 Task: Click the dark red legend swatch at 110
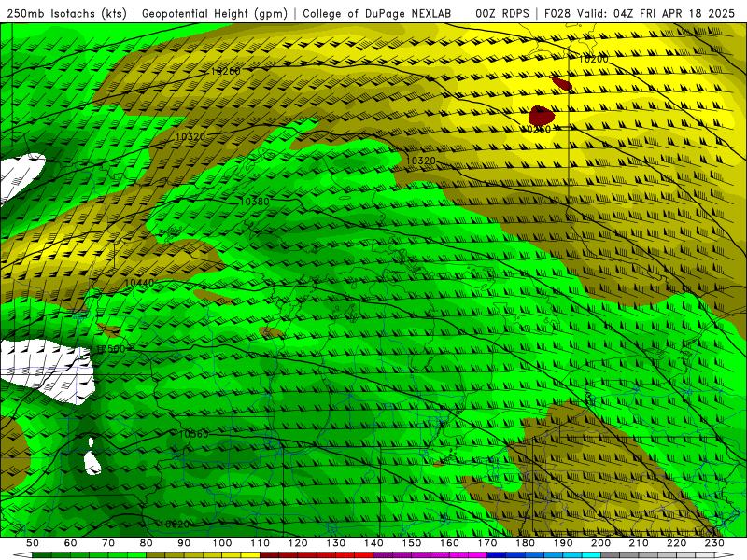[x=269, y=554]
